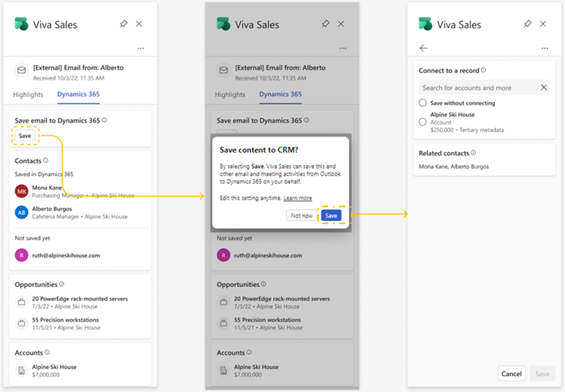
Task: Select Alpine Ski House account radio
Action: click(x=423, y=122)
